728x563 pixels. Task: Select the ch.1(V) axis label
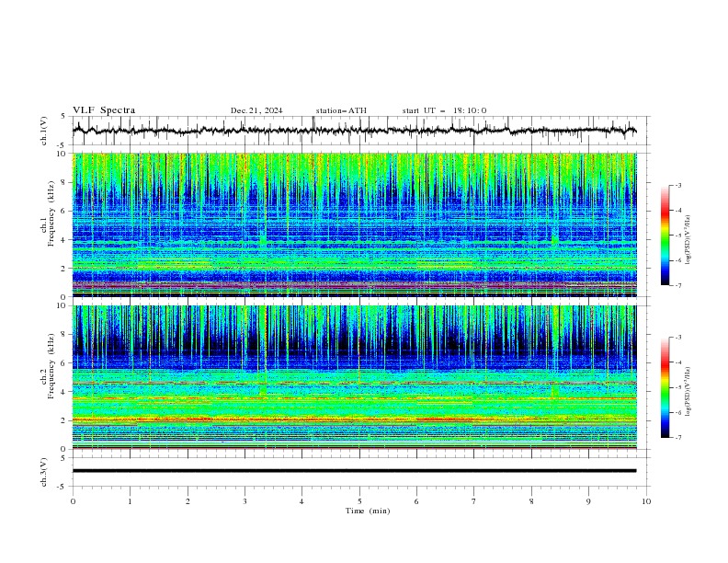point(44,131)
